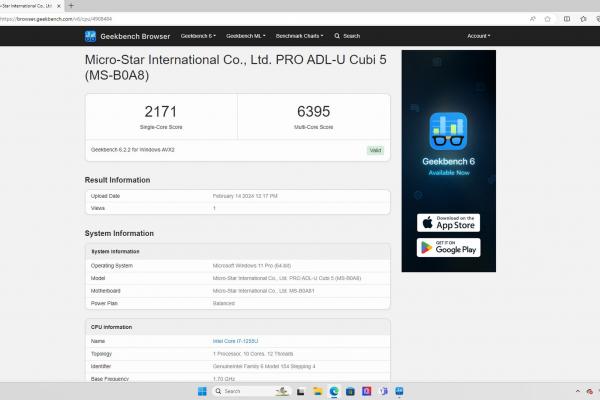Add page to favorites with star icon
Screen dimensions: 600x400
click(x=548, y=19)
